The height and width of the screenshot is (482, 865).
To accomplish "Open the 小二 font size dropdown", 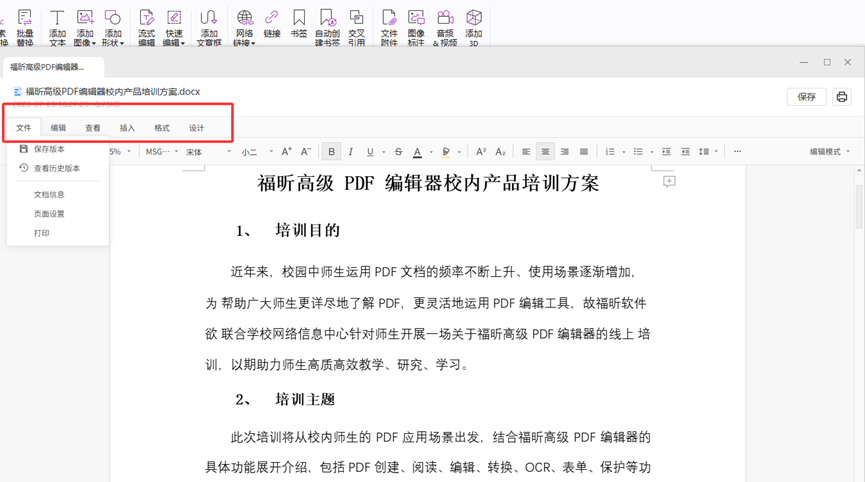I will tap(256, 152).
